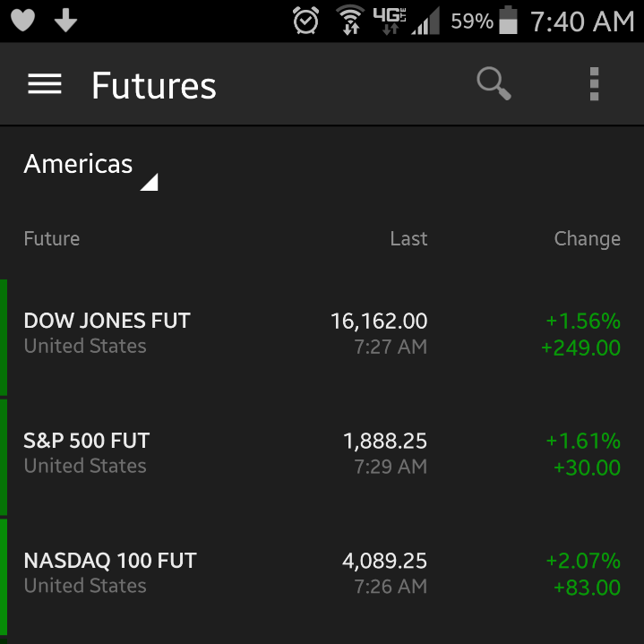Sort by the Change column header
644x644 pixels.
coord(587,239)
